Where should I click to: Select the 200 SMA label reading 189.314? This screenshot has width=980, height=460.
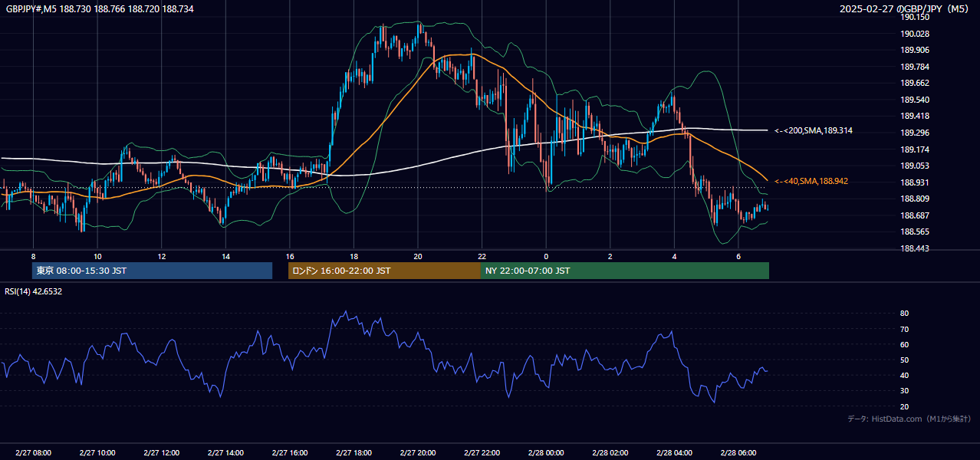click(x=814, y=131)
